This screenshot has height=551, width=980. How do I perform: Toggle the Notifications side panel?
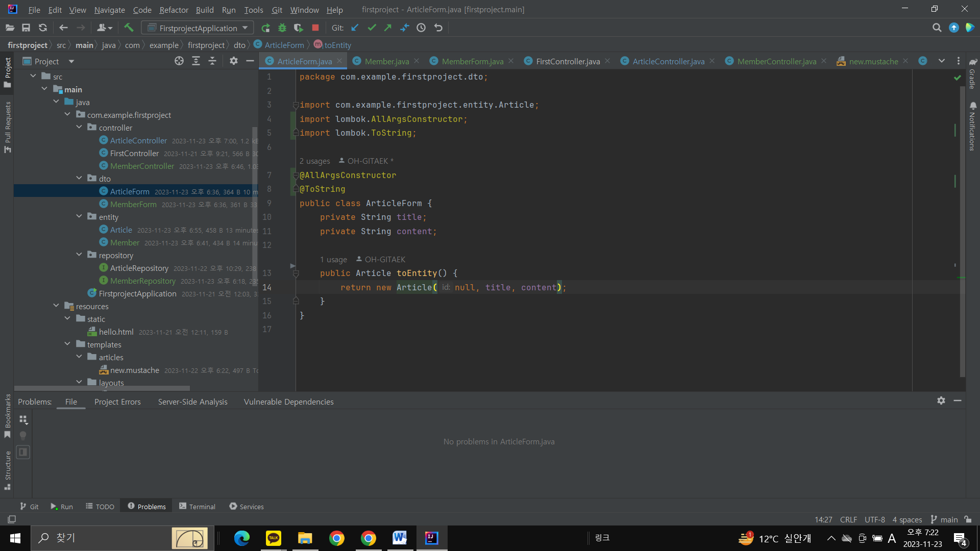(972, 127)
